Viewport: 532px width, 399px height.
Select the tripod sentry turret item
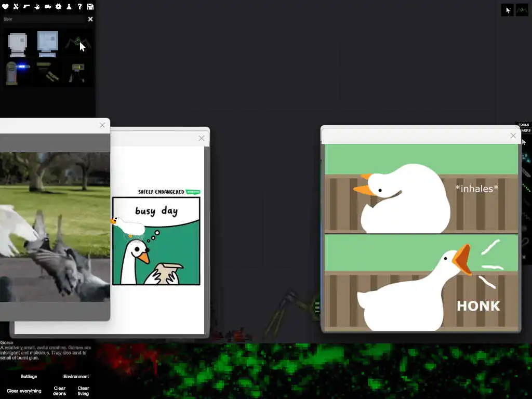[77, 73]
